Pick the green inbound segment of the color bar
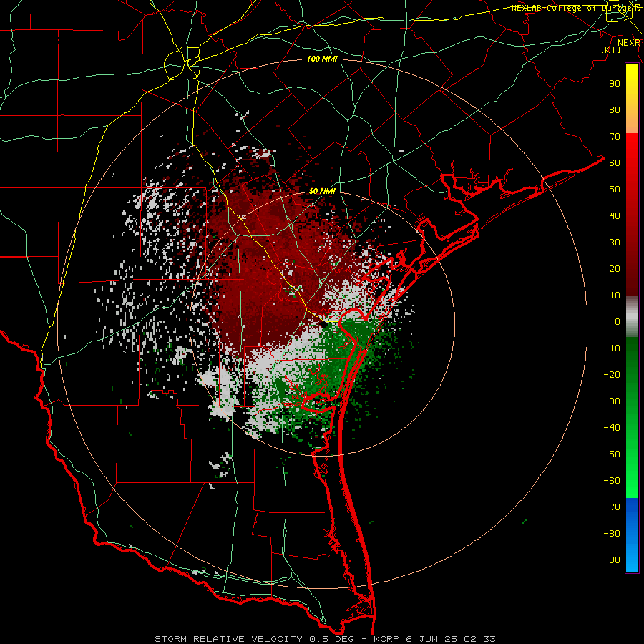The image size is (644, 644). (632, 417)
